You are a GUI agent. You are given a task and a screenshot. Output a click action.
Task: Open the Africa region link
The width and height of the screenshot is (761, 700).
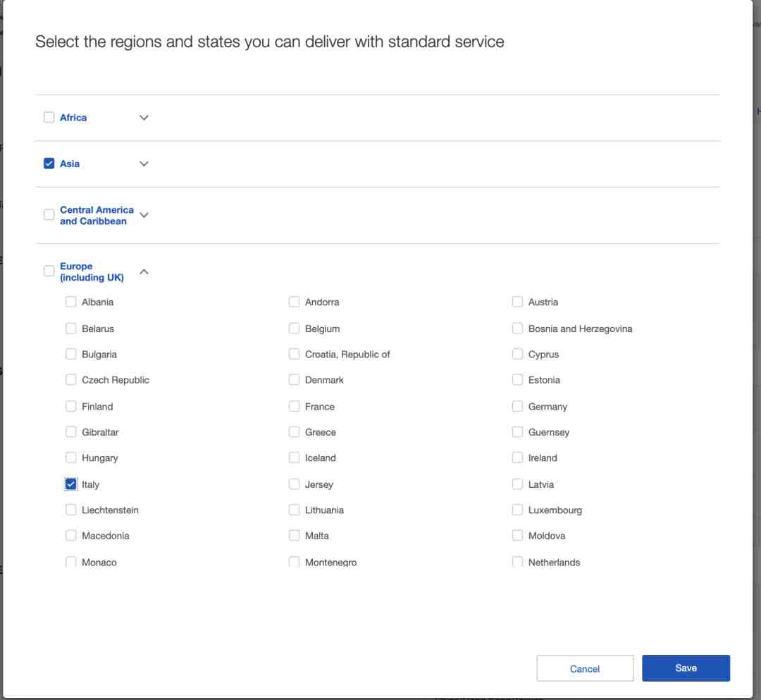pyautogui.click(x=73, y=118)
